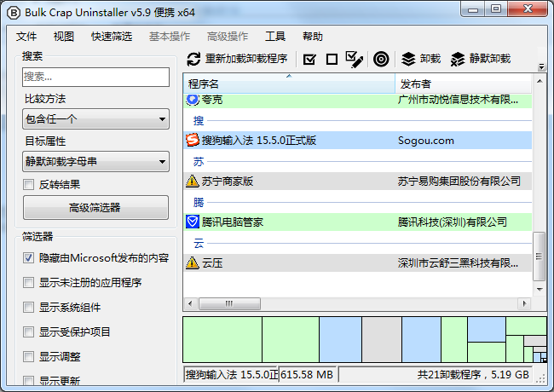554x392 pixels.
Task: Click publisher cell 苏宁易购集团股份有限公司
Action: point(459,182)
